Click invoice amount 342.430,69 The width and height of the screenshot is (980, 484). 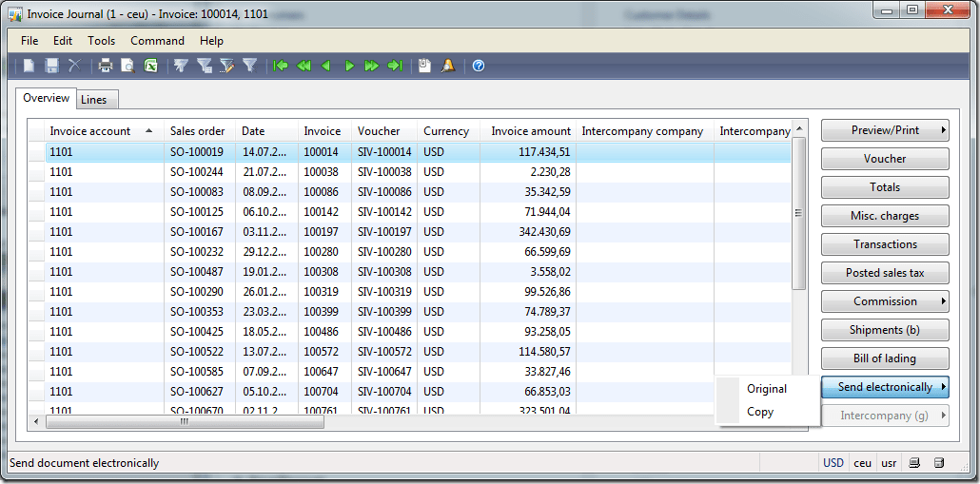(x=528, y=232)
